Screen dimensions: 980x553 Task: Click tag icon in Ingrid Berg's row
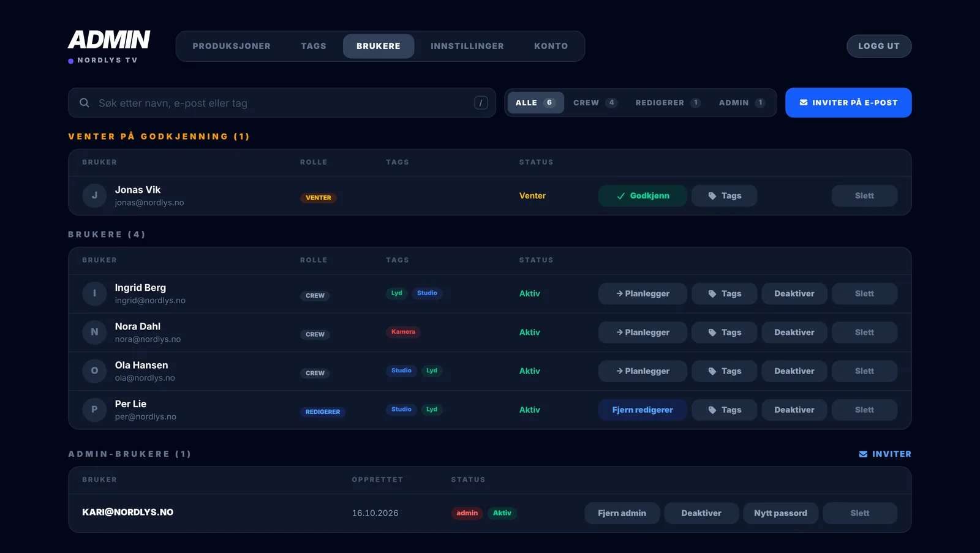(712, 294)
